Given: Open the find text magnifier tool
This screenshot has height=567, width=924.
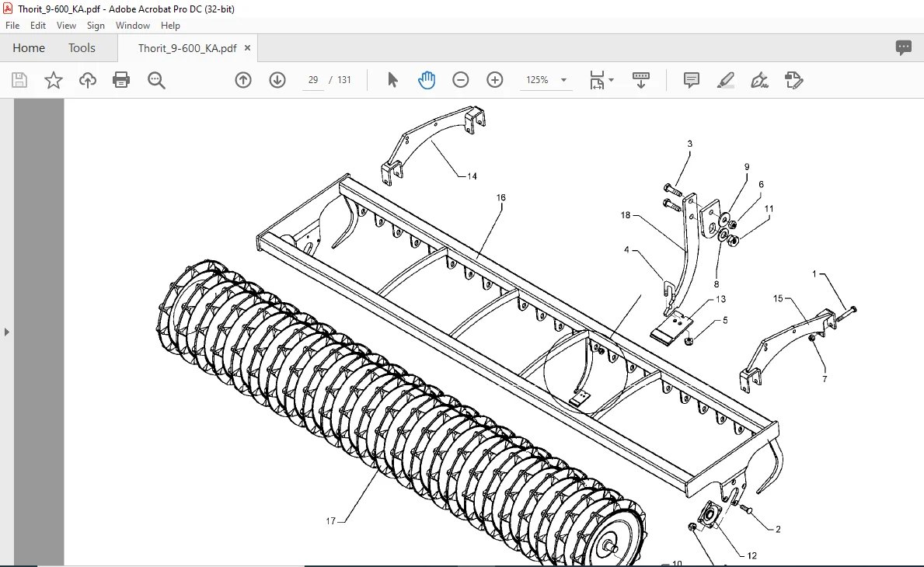Looking at the screenshot, I should tap(156, 80).
